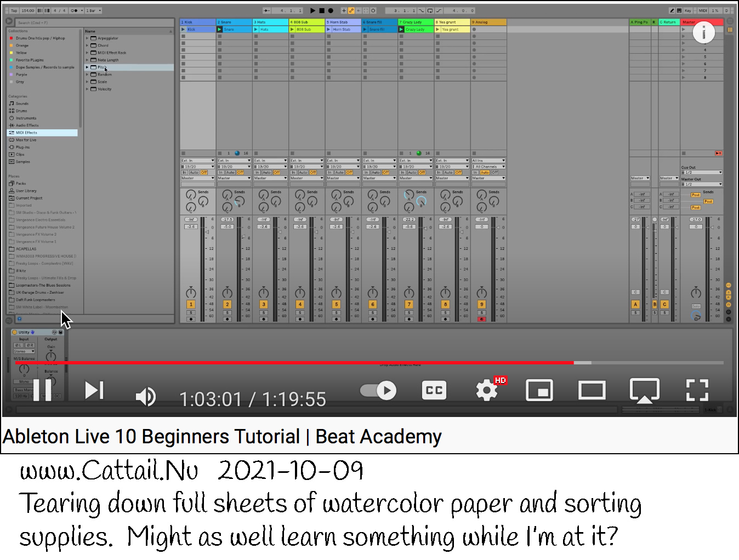Image resolution: width=739 pixels, height=560 pixels.
Task: Click track 3 Hats header
Action: click(270, 22)
